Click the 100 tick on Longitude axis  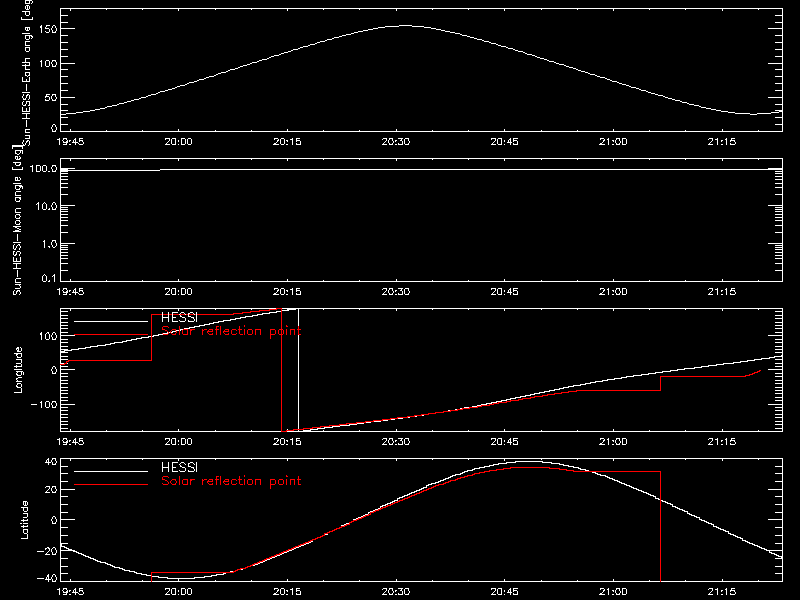(48, 336)
